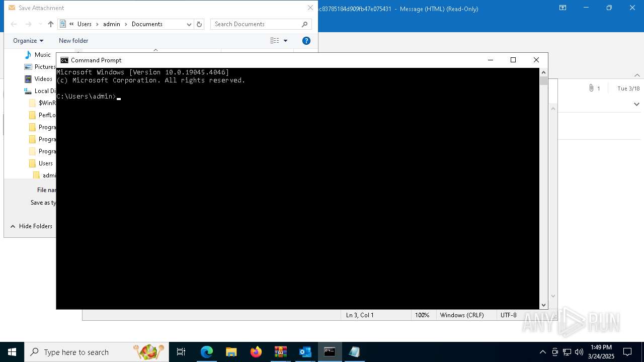Select the $WinR folder in tree

click(43, 103)
